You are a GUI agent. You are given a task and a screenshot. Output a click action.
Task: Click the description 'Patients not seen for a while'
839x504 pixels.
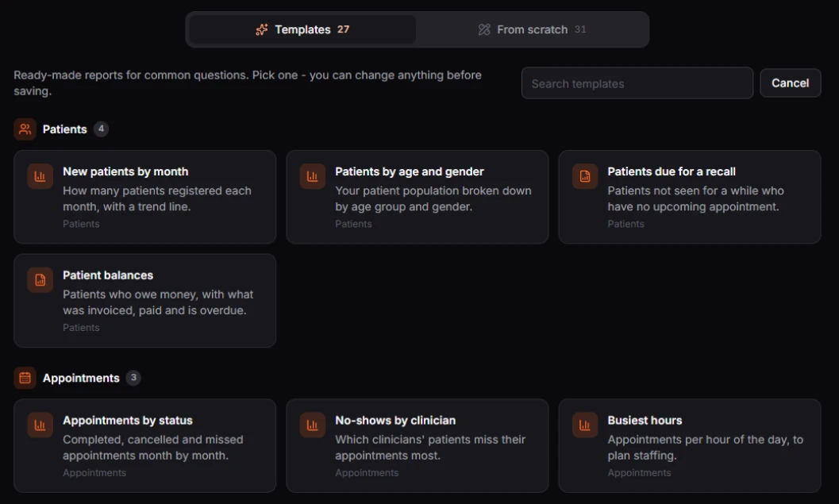pos(695,198)
